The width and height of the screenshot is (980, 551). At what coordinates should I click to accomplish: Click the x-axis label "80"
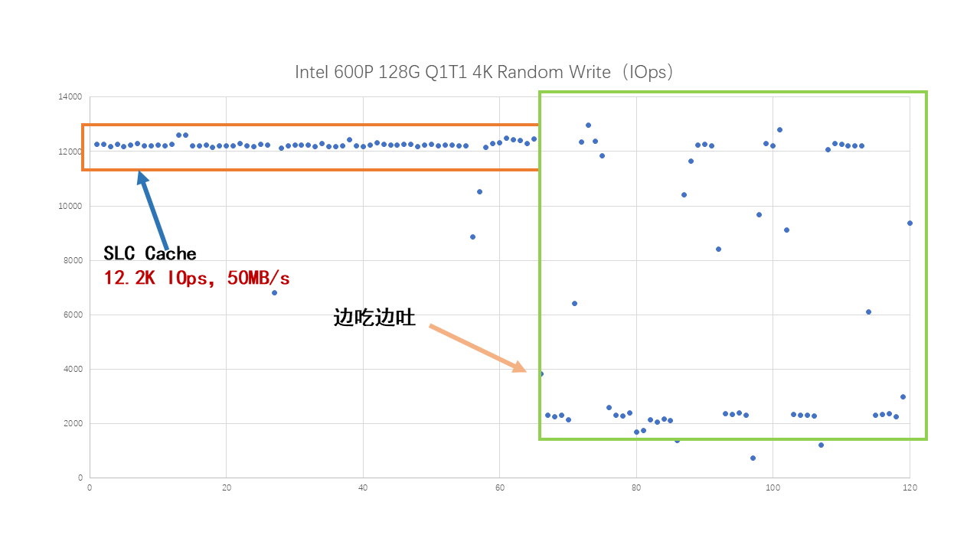[636, 487]
